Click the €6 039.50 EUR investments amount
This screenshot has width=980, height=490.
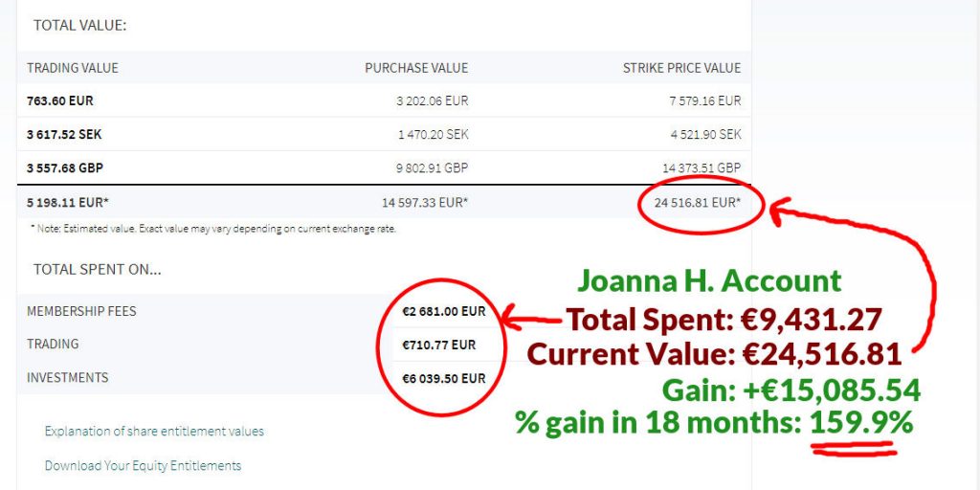tap(444, 378)
